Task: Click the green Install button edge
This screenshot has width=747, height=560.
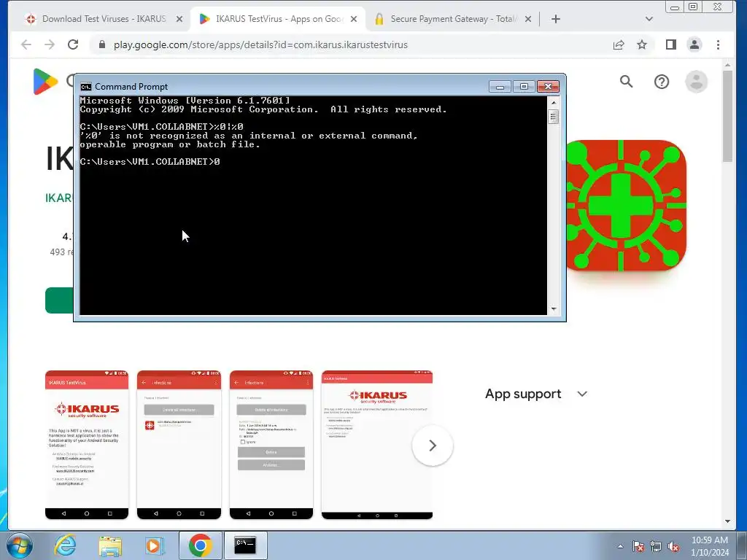Action: coord(59,300)
